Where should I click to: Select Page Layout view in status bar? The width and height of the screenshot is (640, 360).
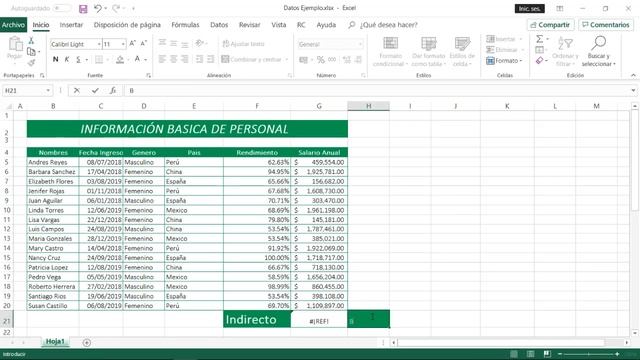pyautogui.click(x=531, y=354)
